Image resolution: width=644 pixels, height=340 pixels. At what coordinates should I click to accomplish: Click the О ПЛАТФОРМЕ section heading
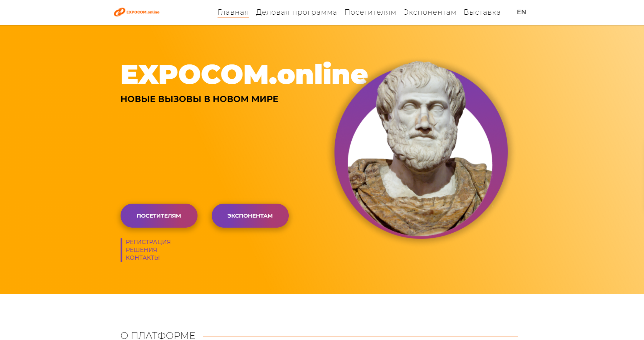pyautogui.click(x=158, y=335)
